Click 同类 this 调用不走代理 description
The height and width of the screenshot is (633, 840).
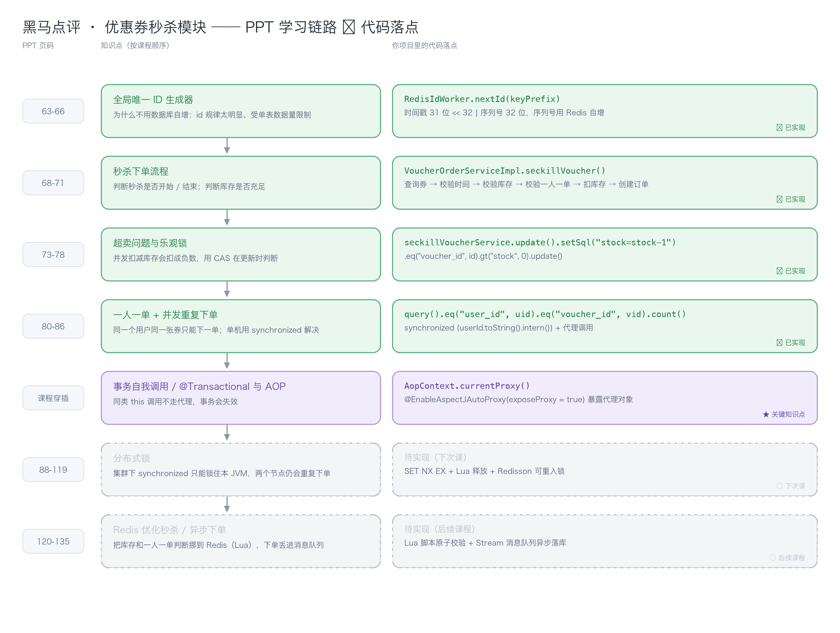175,402
